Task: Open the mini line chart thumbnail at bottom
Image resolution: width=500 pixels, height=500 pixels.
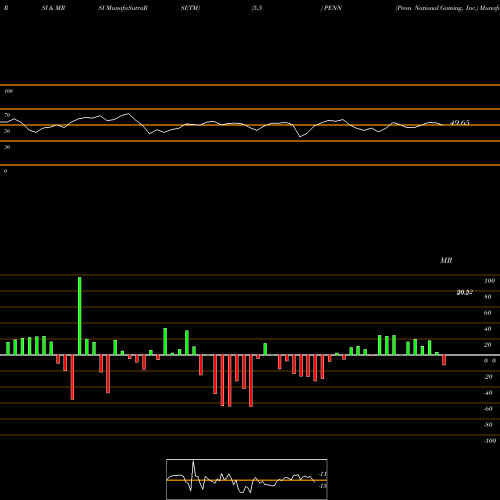Action: pos(247,479)
